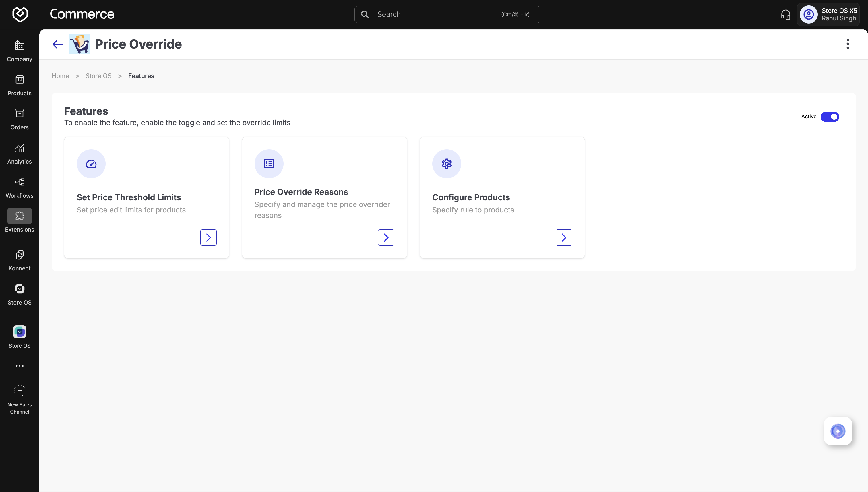Click the gear icon on Configure Products card
This screenshot has width=868, height=492.
click(447, 164)
